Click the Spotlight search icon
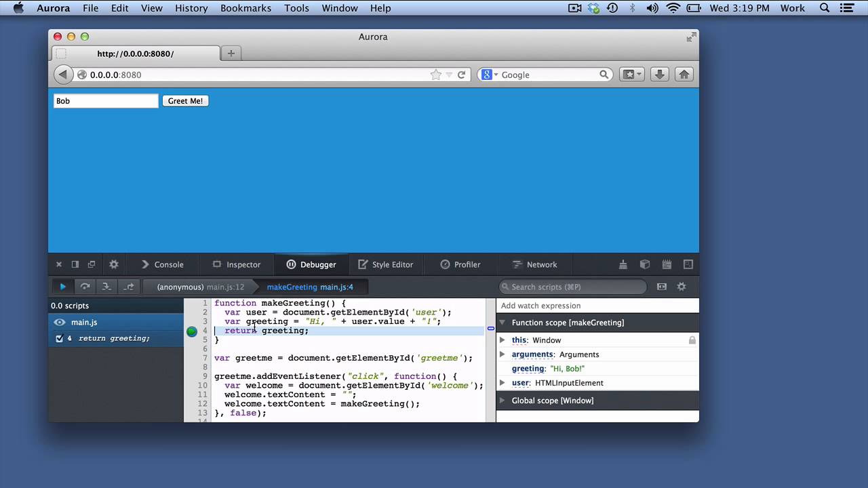This screenshot has width=868, height=488. [825, 8]
